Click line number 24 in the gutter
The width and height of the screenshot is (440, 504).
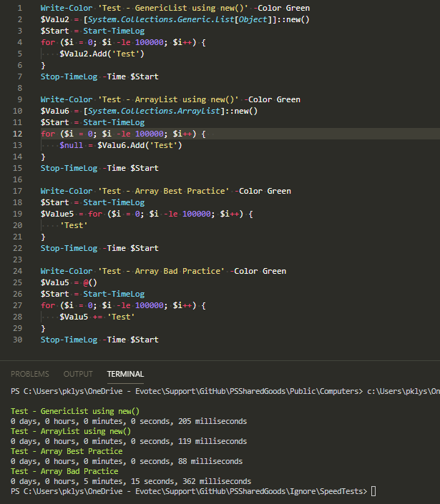click(18, 271)
